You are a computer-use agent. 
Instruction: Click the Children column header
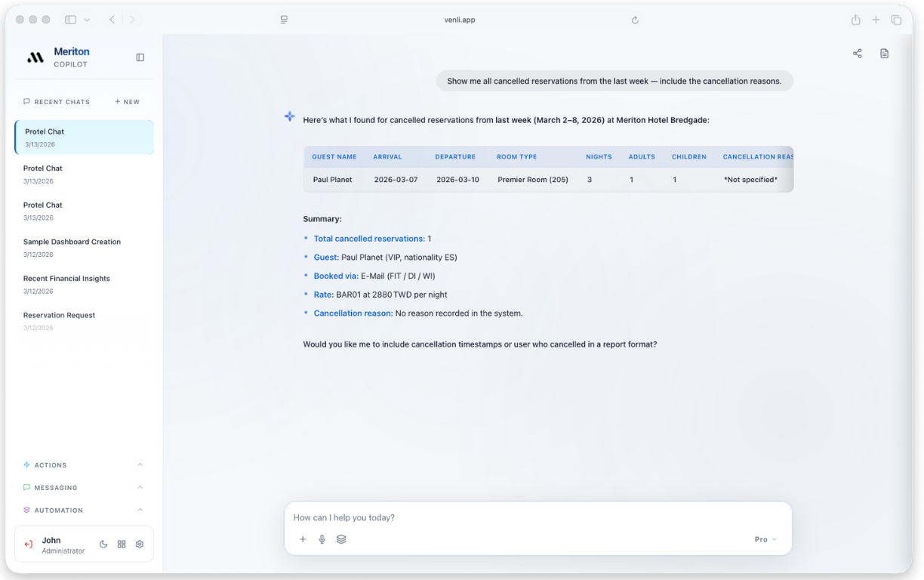(689, 157)
